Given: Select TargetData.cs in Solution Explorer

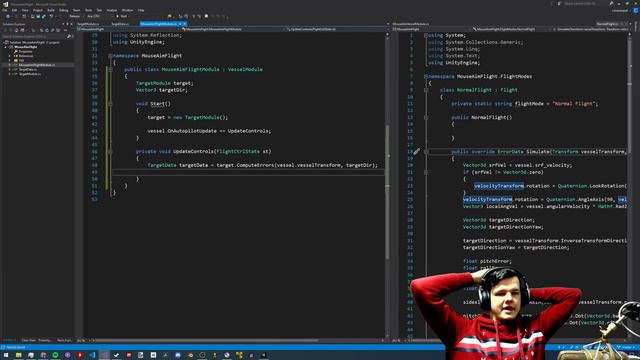Looking at the screenshot, I should [28, 69].
